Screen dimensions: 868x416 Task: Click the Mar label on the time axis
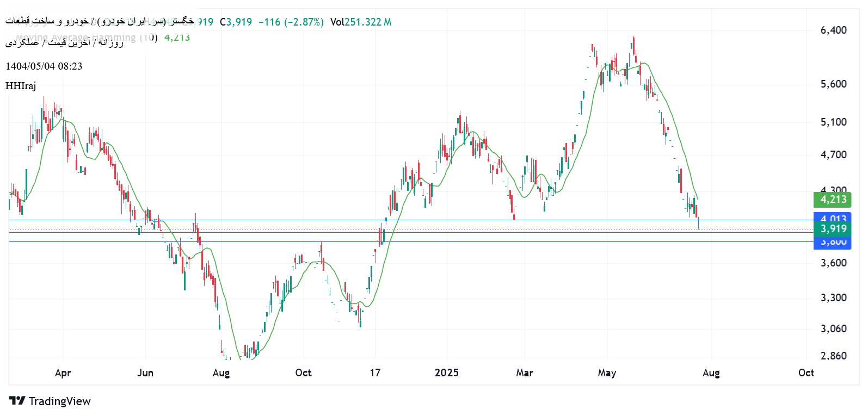525,373
